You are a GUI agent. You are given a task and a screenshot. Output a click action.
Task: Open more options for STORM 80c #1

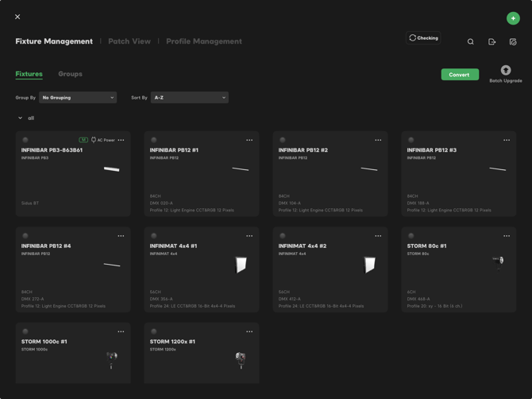click(x=507, y=236)
